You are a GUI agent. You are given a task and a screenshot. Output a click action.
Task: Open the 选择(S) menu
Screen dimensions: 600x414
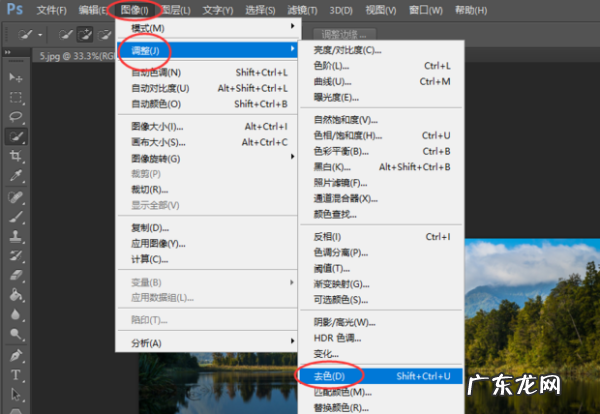[x=260, y=10]
